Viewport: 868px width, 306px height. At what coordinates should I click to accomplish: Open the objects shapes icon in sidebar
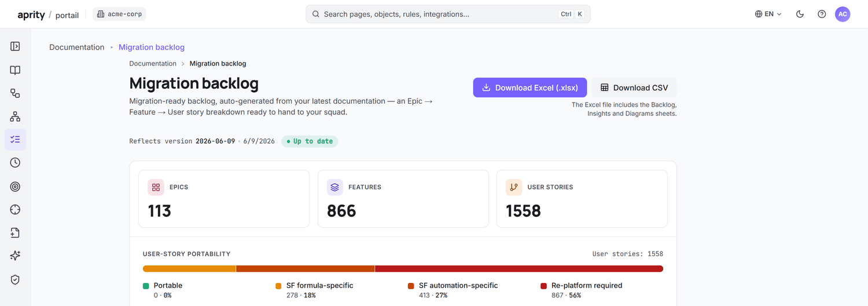[x=15, y=93]
